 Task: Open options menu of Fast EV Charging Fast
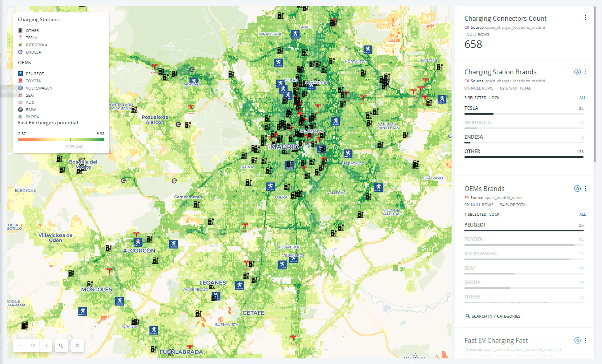[586, 340]
